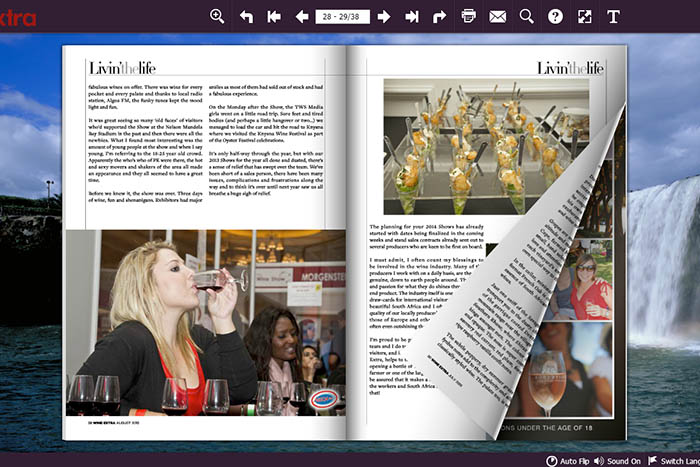Click the text mode T icon
This screenshot has width=700, height=467.
[613, 17]
